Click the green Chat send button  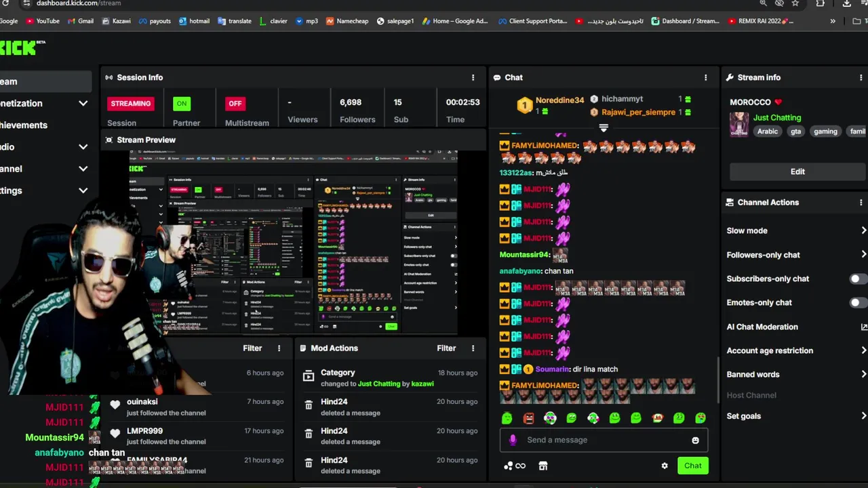[x=692, y=466]
